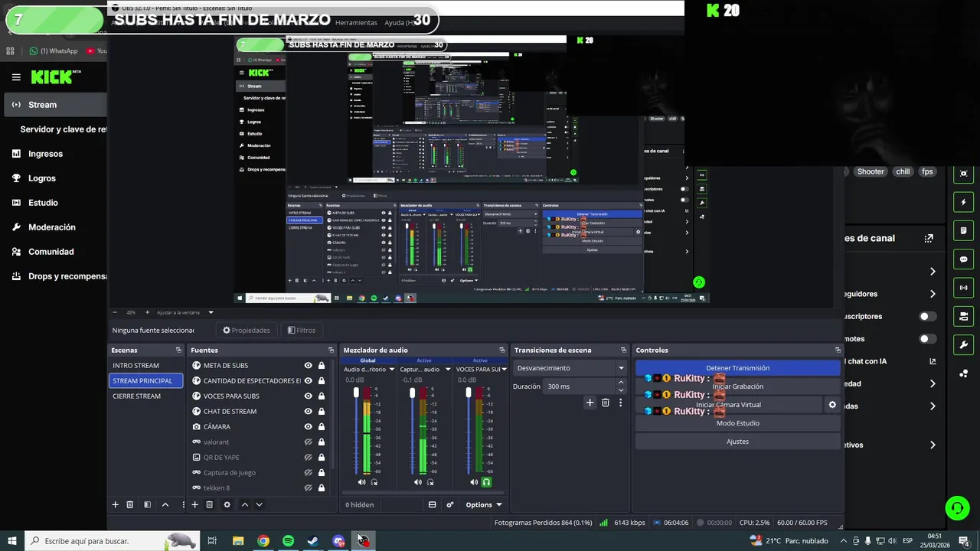This screenshot has width=980, height=551.
Task: Hide the VOCES PARA SUBS source
Action: click(308, 396)
